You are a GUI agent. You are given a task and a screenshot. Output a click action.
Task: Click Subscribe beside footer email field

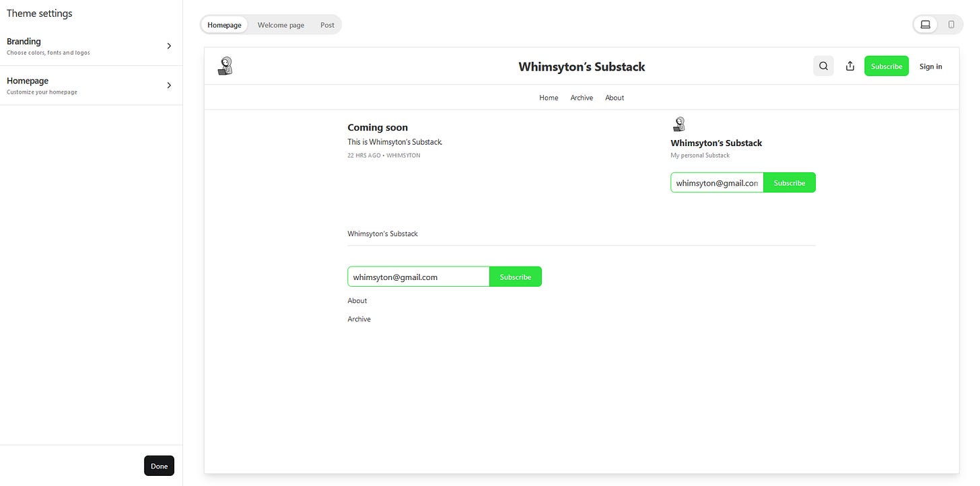pyautogui.click(x=516, y=277)
